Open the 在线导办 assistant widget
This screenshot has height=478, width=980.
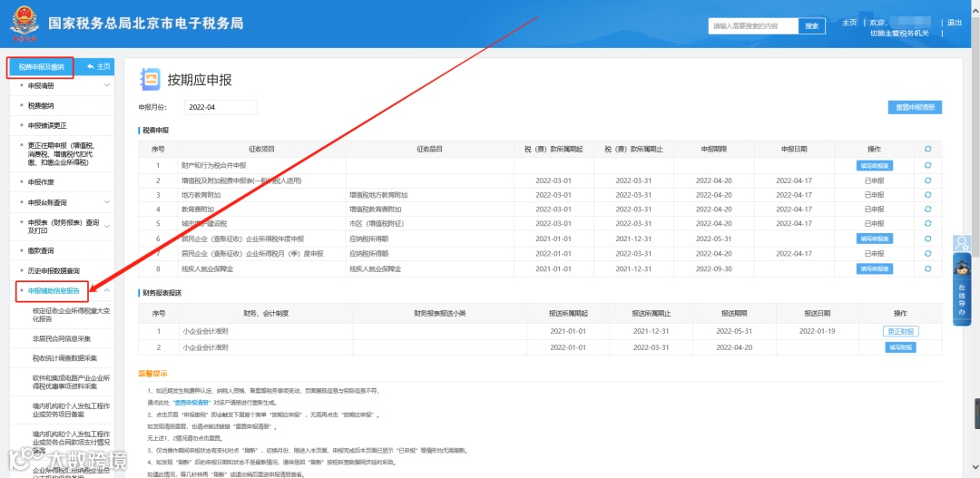(962, 289)
